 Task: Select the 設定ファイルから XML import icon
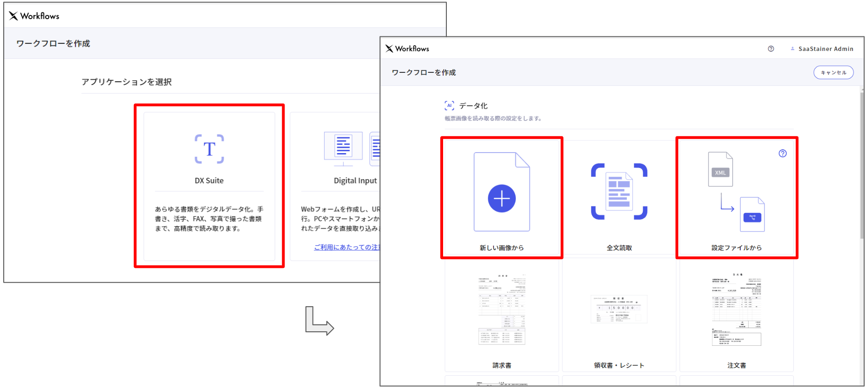[x=736, y=192]
